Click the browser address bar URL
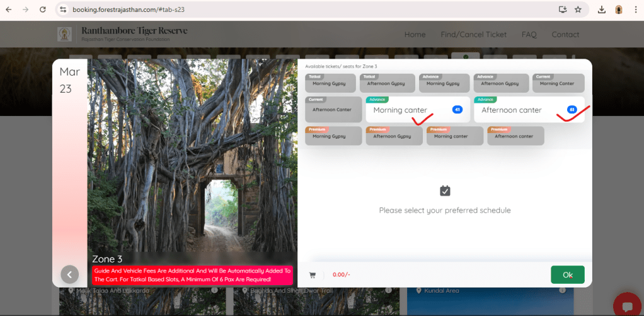Screen dimensions: 644x316 [129, 10]
